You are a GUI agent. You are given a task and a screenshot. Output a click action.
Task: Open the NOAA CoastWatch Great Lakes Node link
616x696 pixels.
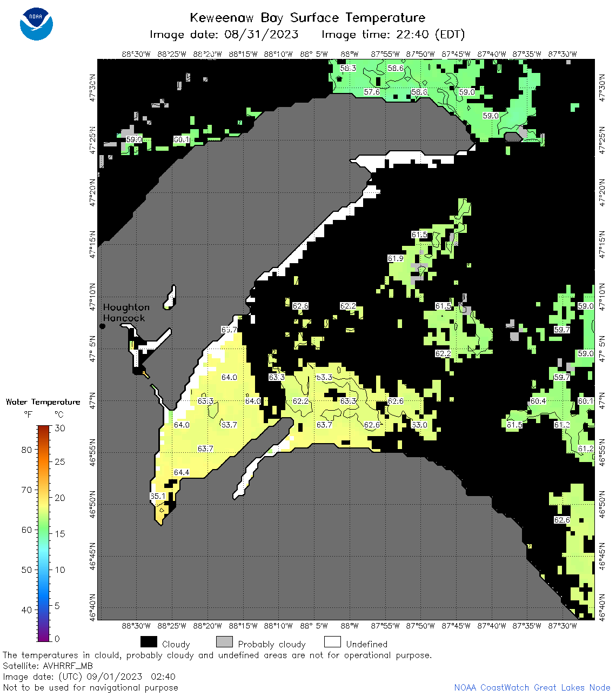click(x=532, y=687)
